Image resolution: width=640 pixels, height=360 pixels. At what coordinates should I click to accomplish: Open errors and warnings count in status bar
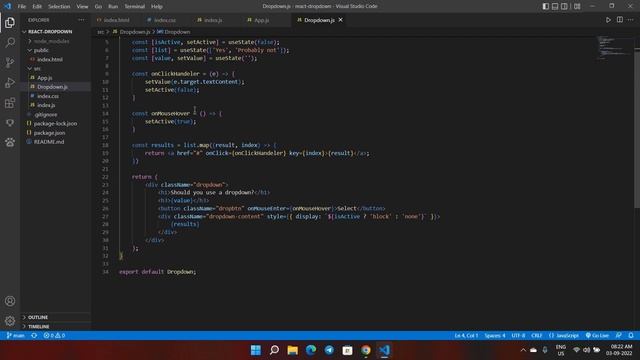pos(54,336)
